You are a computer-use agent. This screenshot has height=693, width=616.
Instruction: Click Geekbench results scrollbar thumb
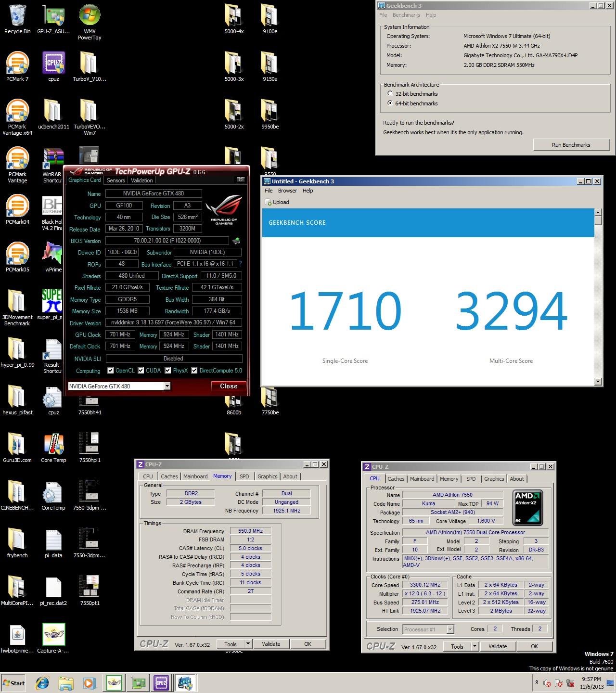click(x=598, y=220)
